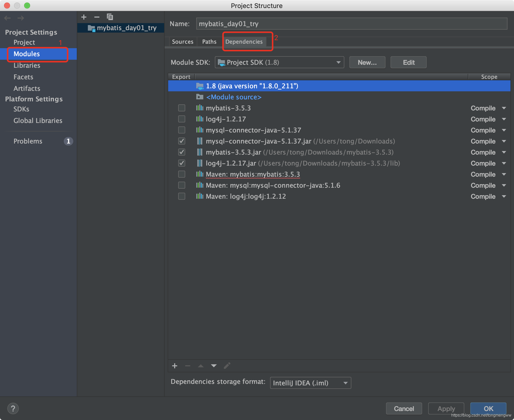Screen dimensions: 514x420
Task: Click the module Name input field
Action: 351,24
